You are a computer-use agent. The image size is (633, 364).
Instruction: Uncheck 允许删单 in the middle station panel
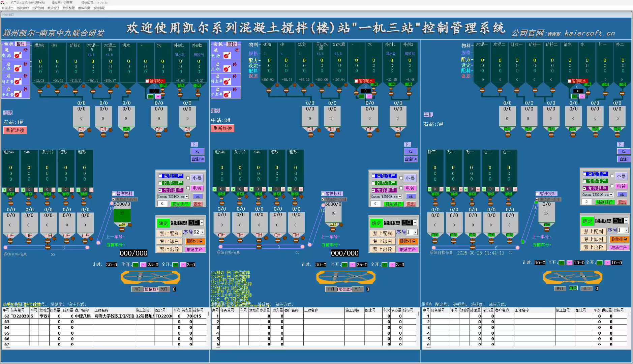(x=373, y=190)
